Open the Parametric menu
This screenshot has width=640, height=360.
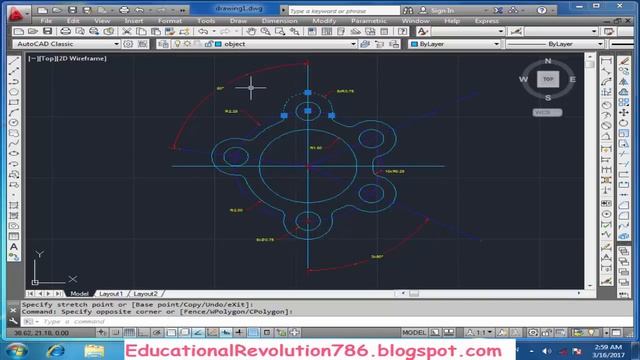369,21
